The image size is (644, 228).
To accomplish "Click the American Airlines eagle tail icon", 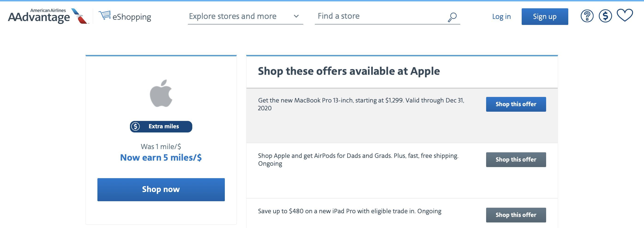I will pyautogui.click(x=79, y=16).
